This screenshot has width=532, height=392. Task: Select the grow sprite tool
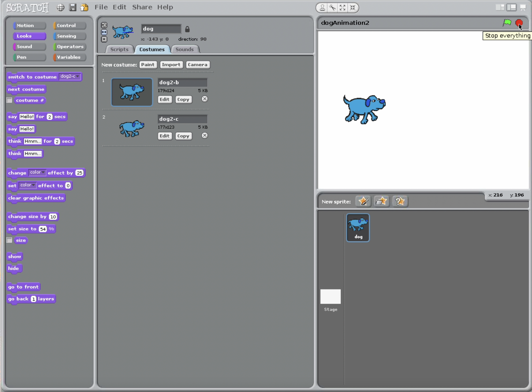click(342, 8)
